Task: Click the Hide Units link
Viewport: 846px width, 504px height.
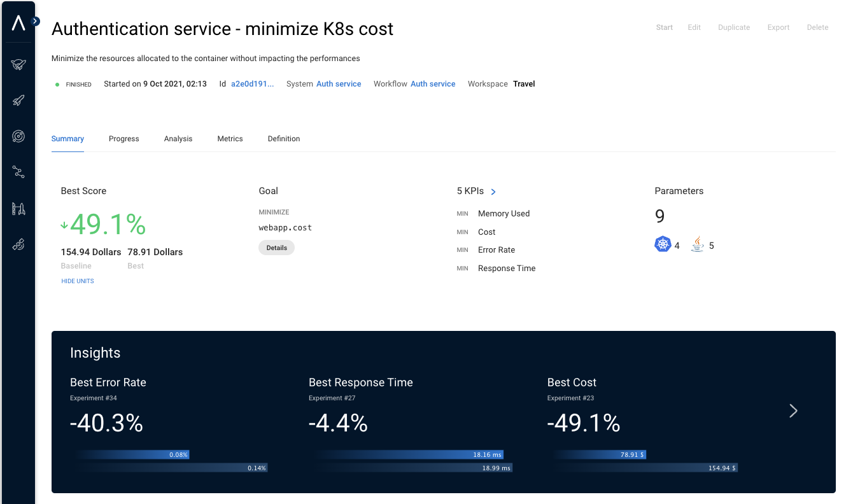Action: [x=78, y=281]
